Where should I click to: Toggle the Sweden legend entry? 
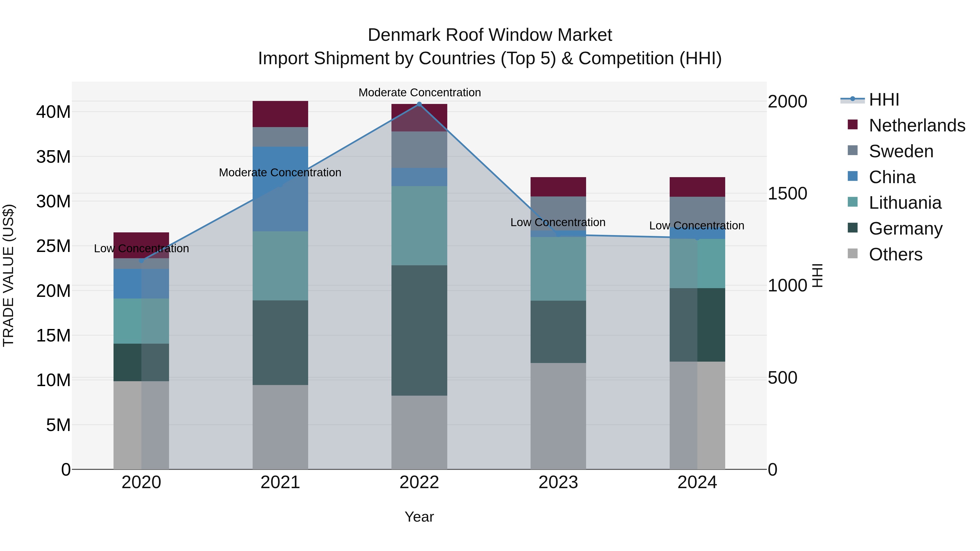[x=890, y=151]
